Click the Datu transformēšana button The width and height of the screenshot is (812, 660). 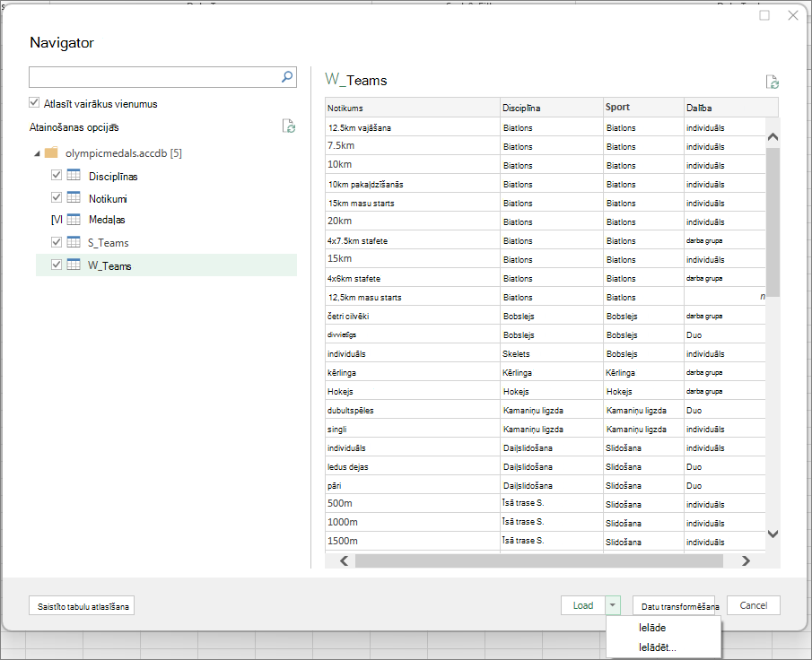pyautogui.click(x=674, y=605)
